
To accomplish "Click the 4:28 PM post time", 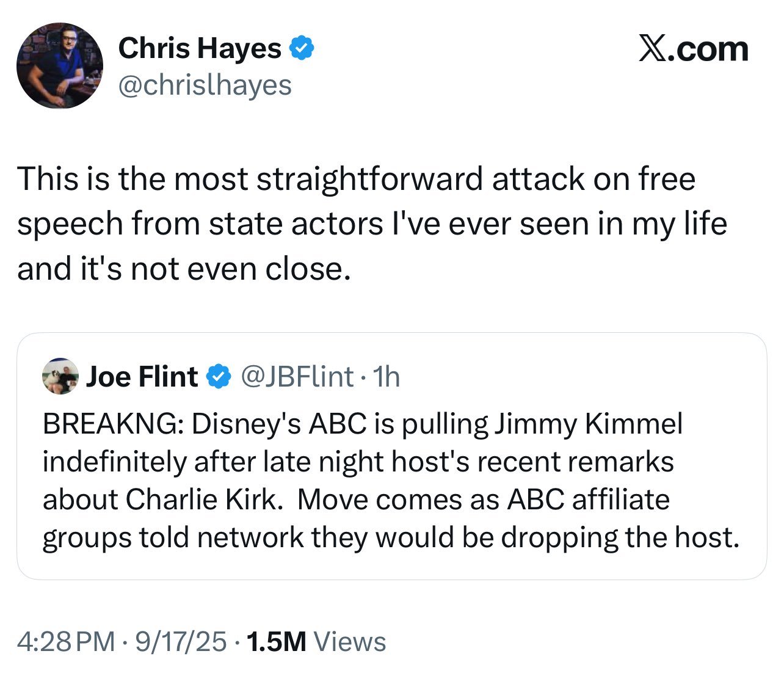I will click(x=66, y=642).
